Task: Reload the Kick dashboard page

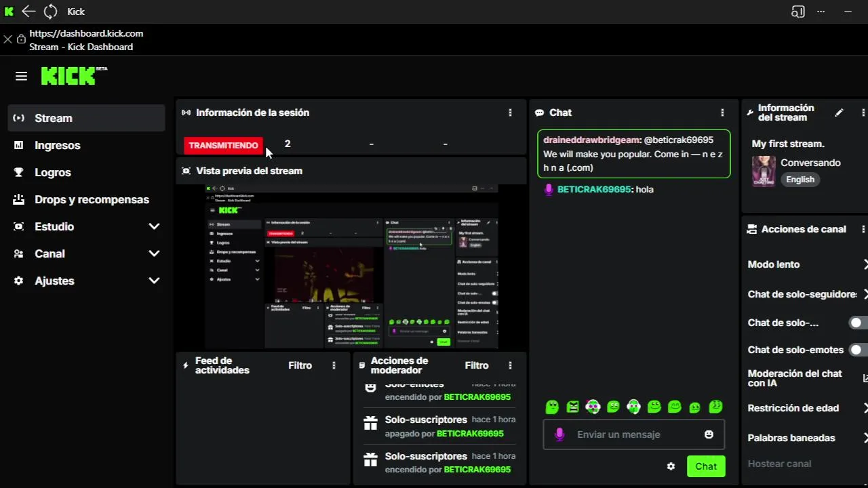Action: (51, 11)
